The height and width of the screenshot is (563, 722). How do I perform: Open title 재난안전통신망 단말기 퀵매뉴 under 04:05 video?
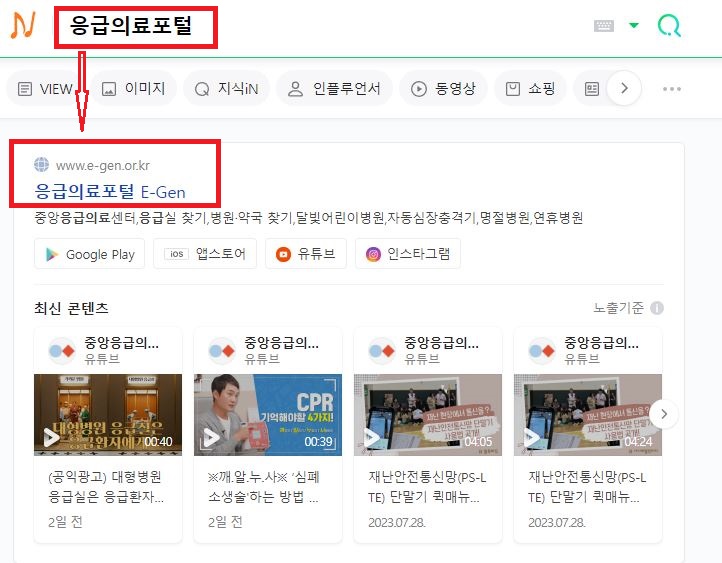click(x=427, y=487)
